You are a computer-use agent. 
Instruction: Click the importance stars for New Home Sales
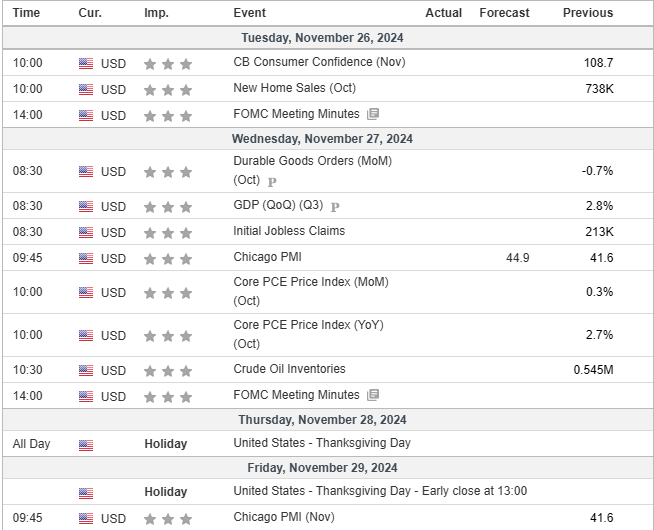coord(168,90)
